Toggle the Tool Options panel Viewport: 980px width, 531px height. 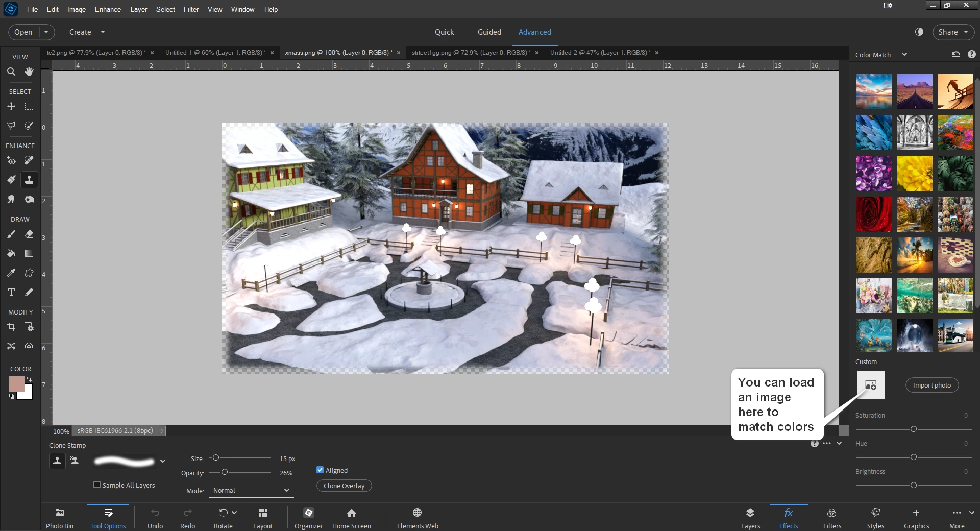108,518
